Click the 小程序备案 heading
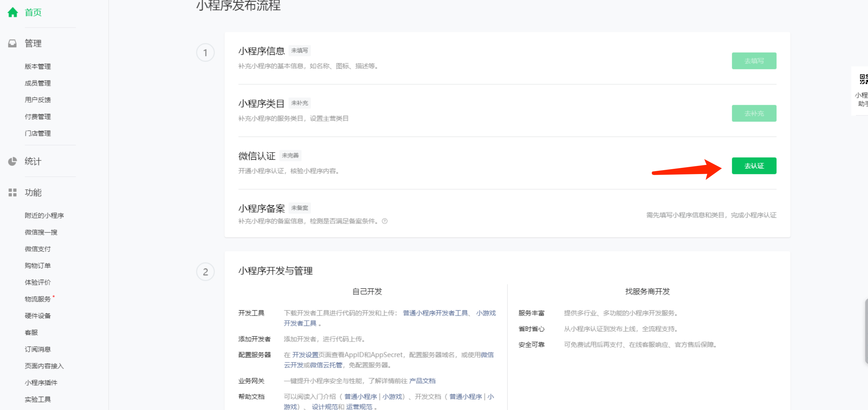 pos(262,208)
